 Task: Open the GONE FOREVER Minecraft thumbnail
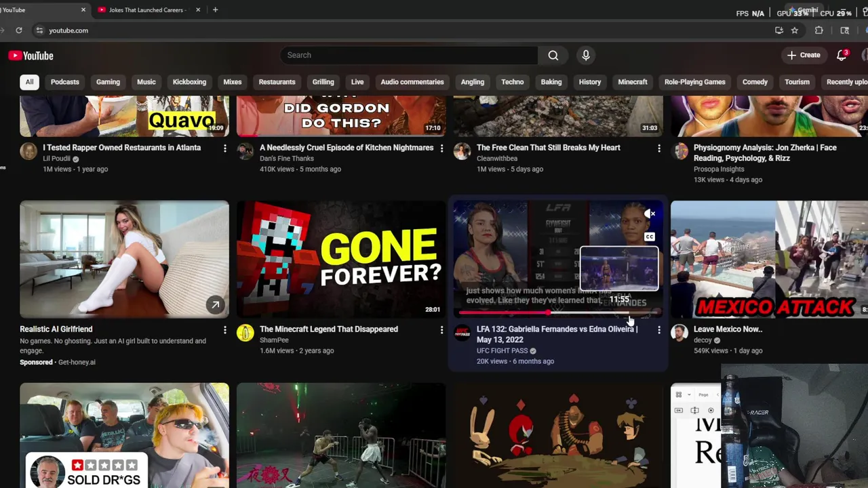[x=341, y=259]
